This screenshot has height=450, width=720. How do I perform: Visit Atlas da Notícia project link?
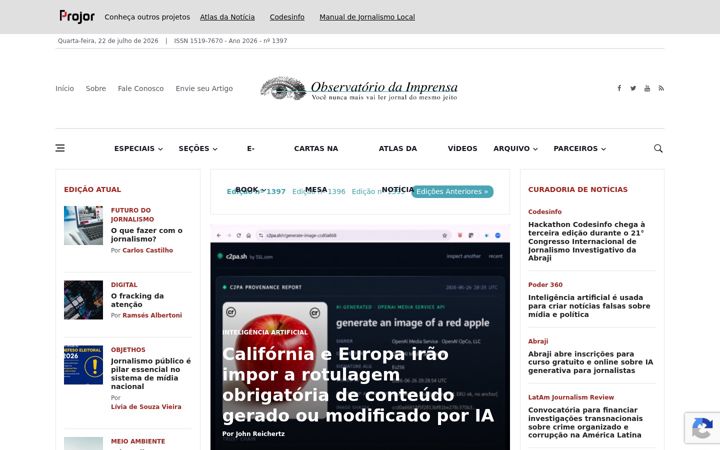point(227,17)
